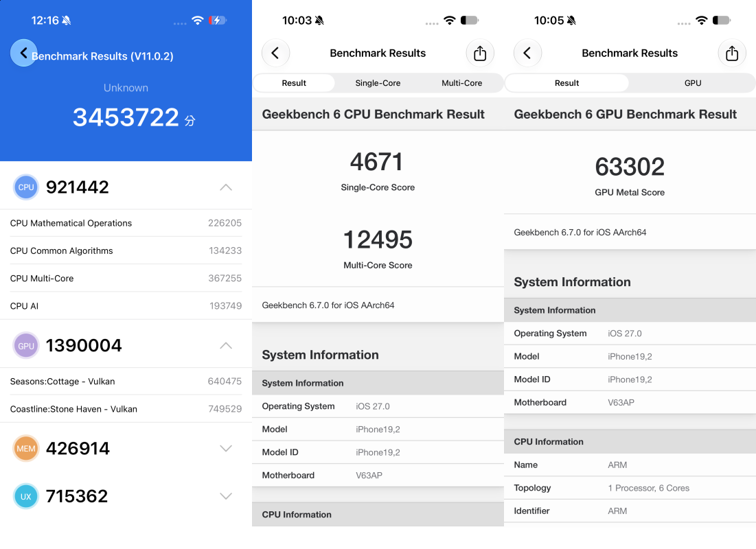Tap the teal UX badge icon
Image resolution: width=756 pixels, height=549 pixels.
[x=26, y=496]
